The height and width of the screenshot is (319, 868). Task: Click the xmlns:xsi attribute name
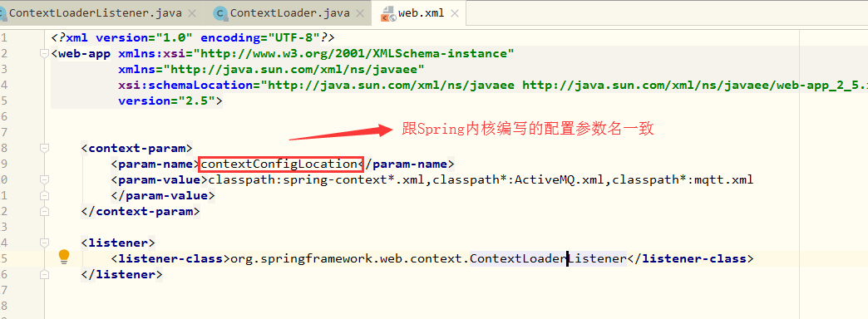point(151,54)
